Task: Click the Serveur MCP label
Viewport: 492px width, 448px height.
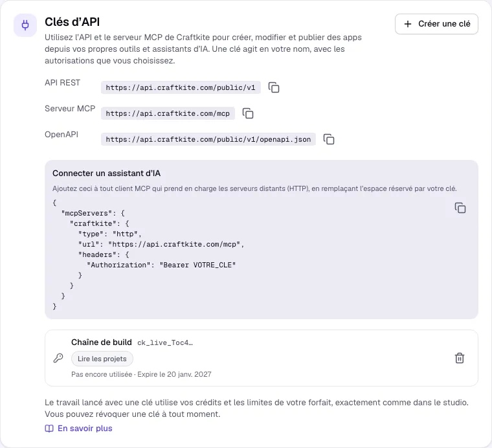Action: pyautogui.click(x=70, y=109)
